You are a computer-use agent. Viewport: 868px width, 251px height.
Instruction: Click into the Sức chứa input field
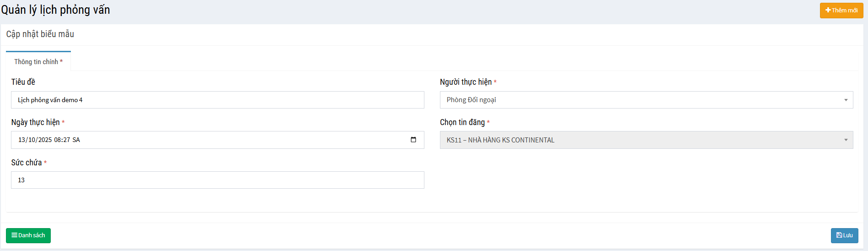click(x=217, y=180)
